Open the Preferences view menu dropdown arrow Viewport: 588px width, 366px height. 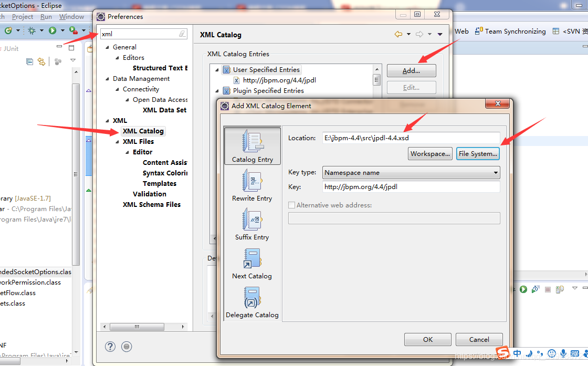coord(440,34)
